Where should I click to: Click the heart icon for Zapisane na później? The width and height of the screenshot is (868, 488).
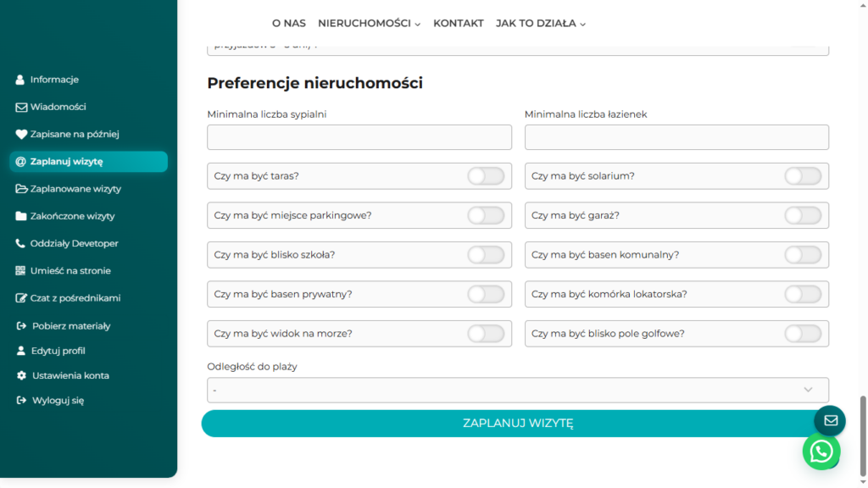point(21,134)
